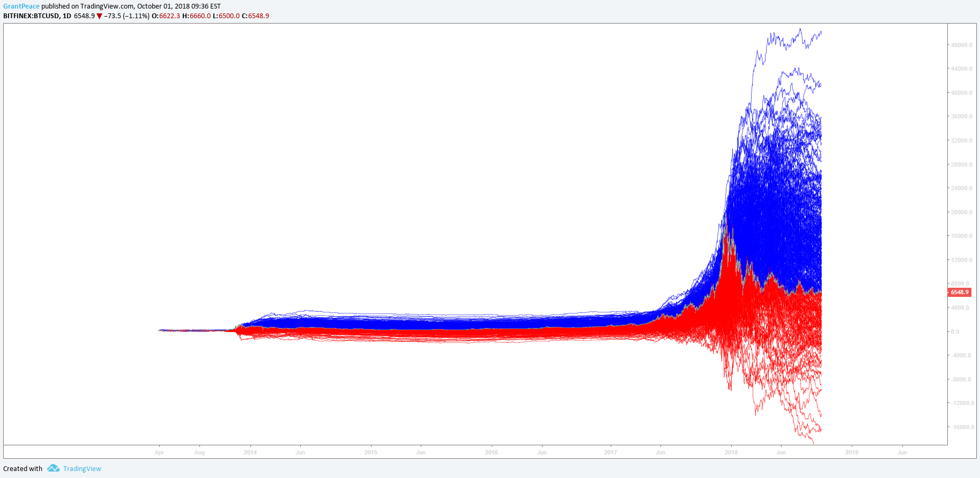Click the red down-arrow change indicator
Viewport: 980px width, 478px height.
[99, 16]
